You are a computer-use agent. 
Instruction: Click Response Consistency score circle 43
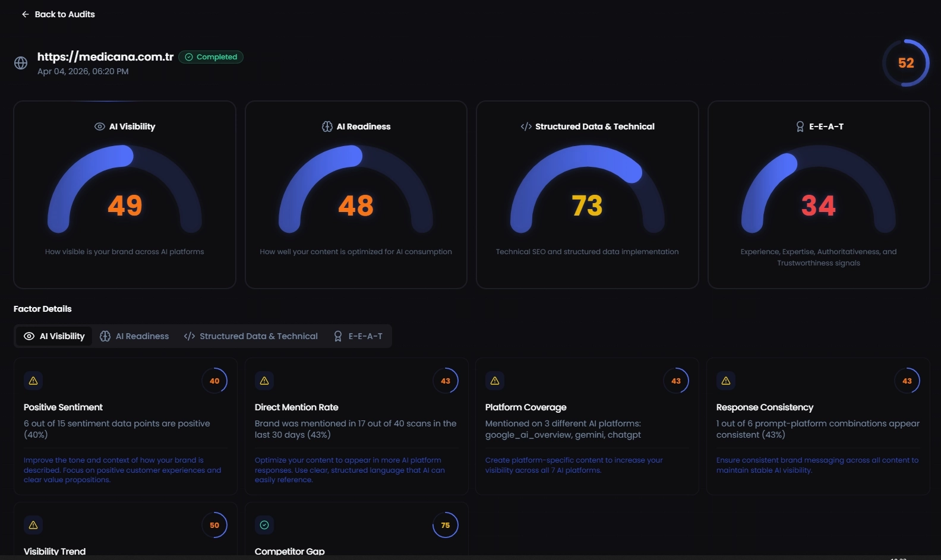pos(907,381)
